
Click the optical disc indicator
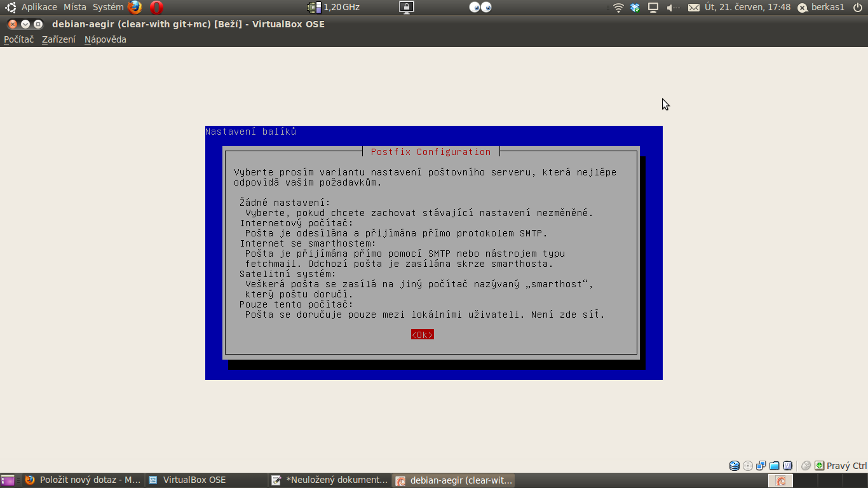tap(748, 466)
